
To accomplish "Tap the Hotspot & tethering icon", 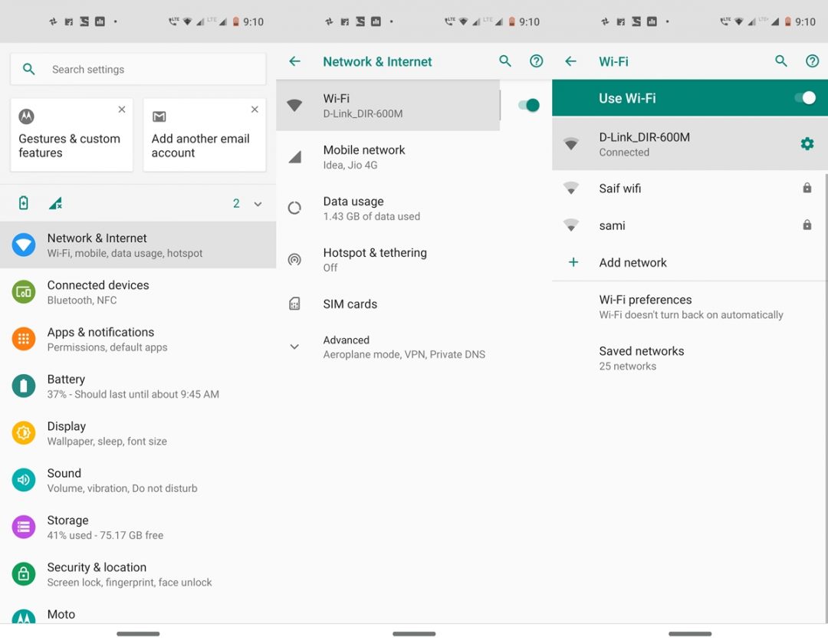I will pos(294,259).
